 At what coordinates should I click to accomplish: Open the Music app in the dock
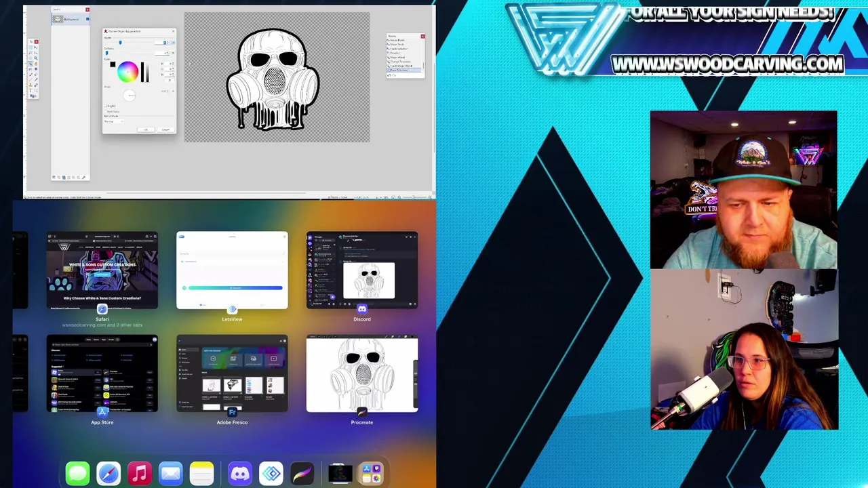pos(140,473)
